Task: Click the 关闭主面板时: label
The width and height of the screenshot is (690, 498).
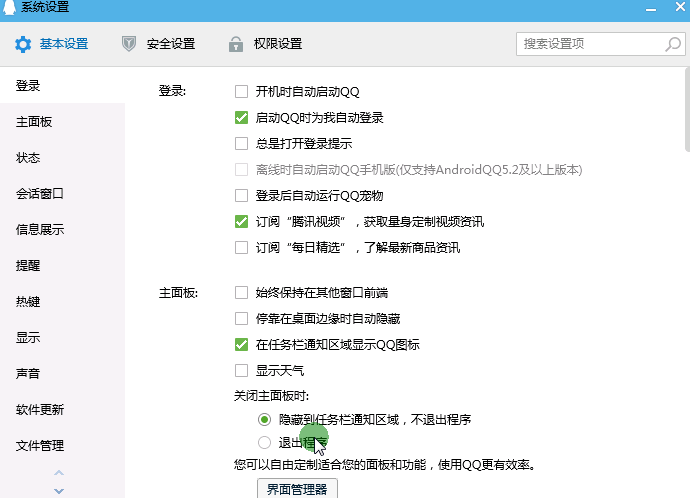Action: tap(271, 396)
